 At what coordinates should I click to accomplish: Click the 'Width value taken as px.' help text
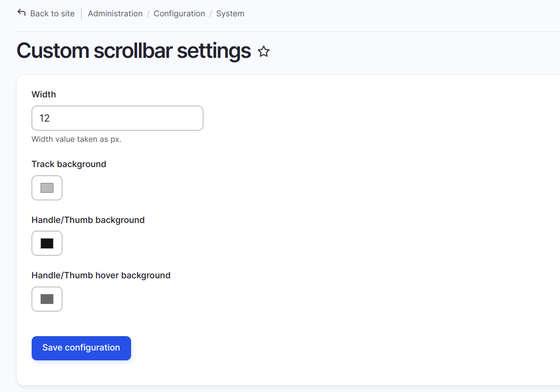pos(76,139)
